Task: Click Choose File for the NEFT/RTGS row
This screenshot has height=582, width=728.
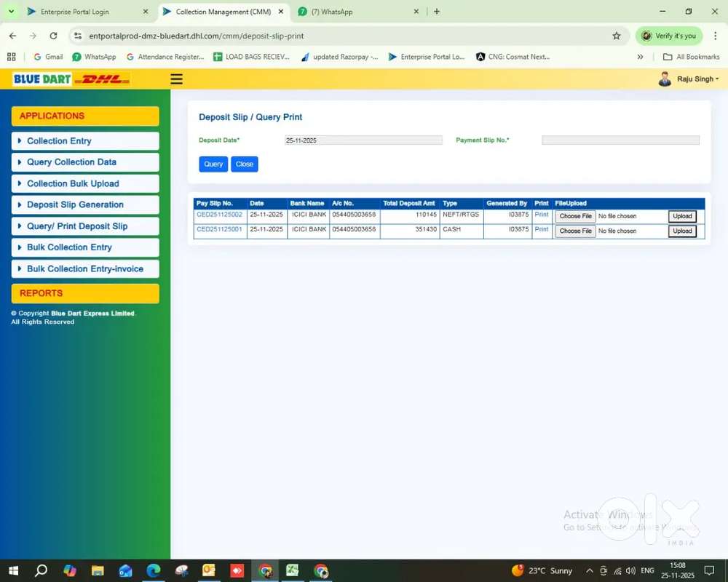Action: click(x=575, y=216)
